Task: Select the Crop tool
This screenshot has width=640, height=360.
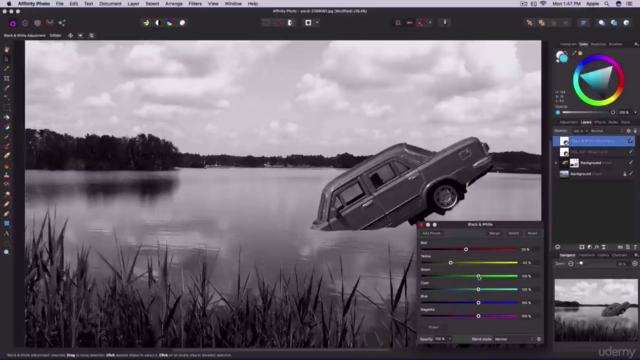Action: [7, 78]
